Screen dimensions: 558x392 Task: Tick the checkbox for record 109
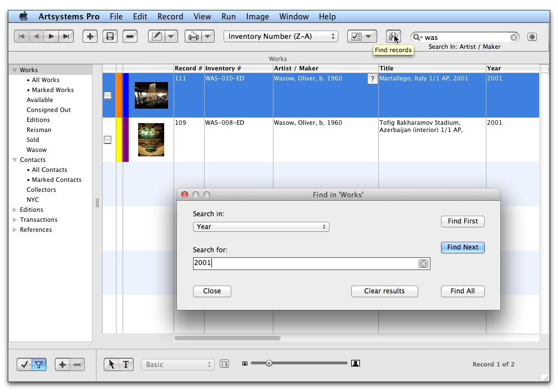click(108, 140)
